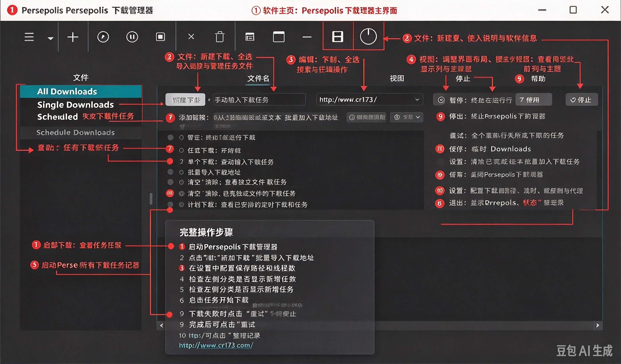Select the 批量导入下载地址 radio option

[182, 172]
